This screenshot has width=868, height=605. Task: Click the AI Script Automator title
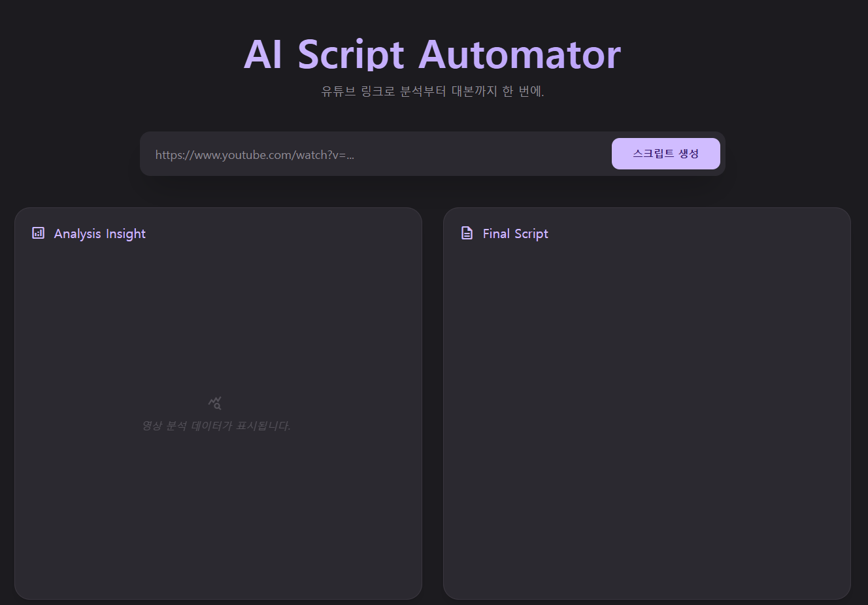pyautogui.click(x=432, y=54)
